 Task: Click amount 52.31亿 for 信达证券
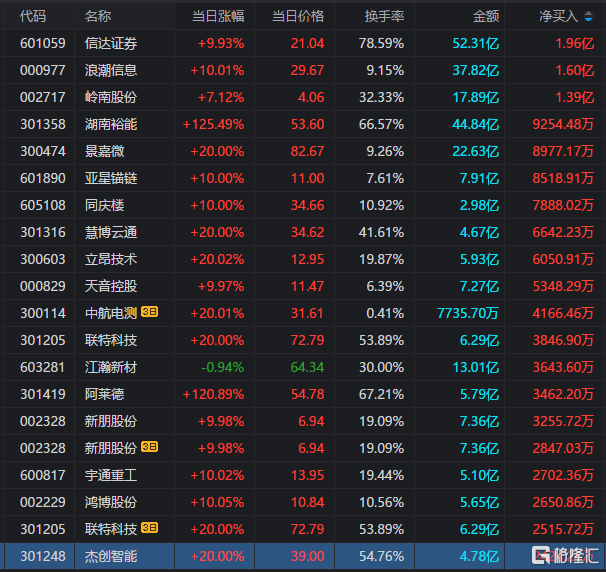coord(476,43)
